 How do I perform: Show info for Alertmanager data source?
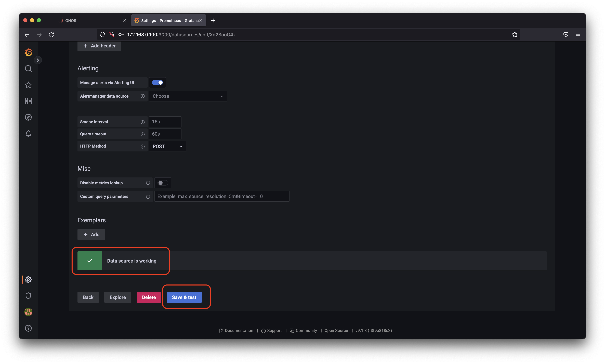[142, 96]
